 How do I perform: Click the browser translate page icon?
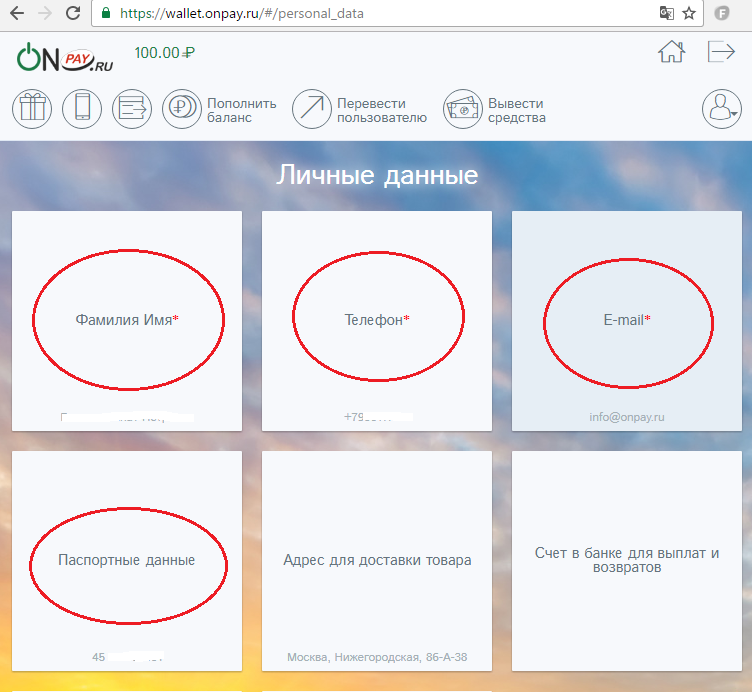tap(667, 14)
